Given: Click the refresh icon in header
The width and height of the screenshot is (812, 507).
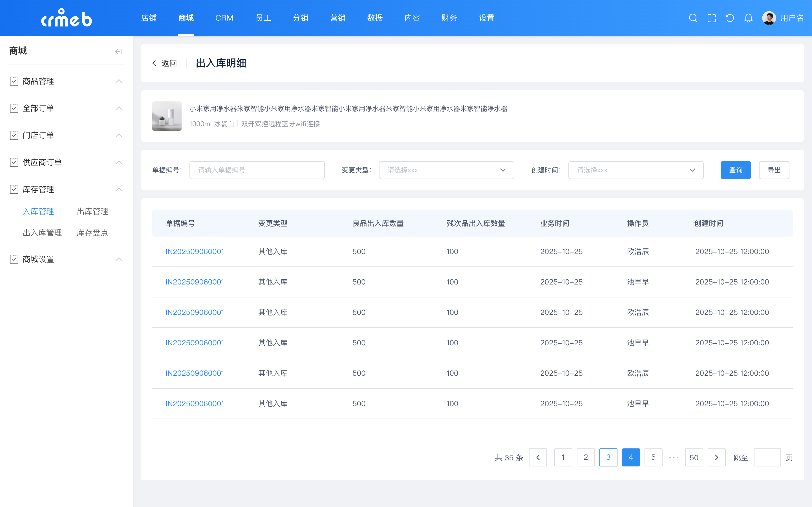Looking at the screenshot, I should tap(730, 18).
